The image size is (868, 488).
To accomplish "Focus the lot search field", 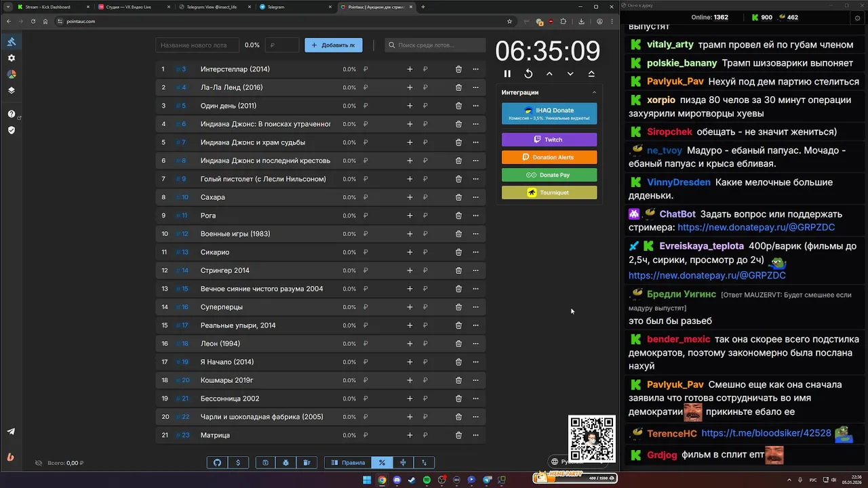I will pos(435,45).
